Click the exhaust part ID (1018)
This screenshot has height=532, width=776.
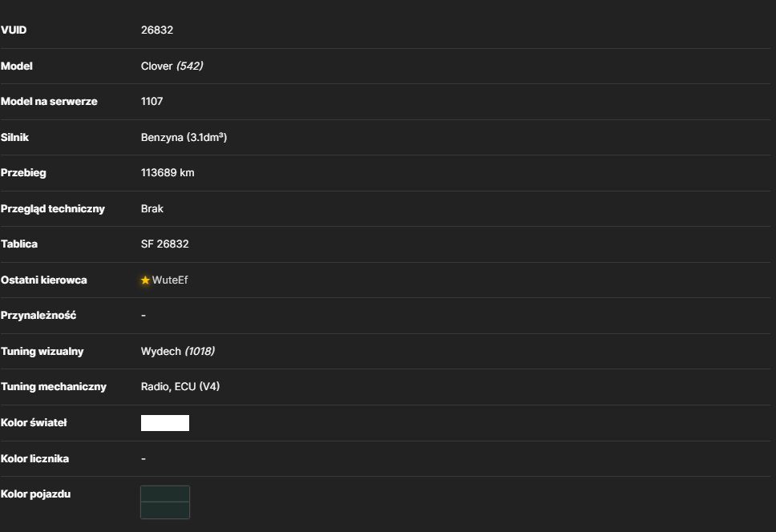[x=200, y=351]
